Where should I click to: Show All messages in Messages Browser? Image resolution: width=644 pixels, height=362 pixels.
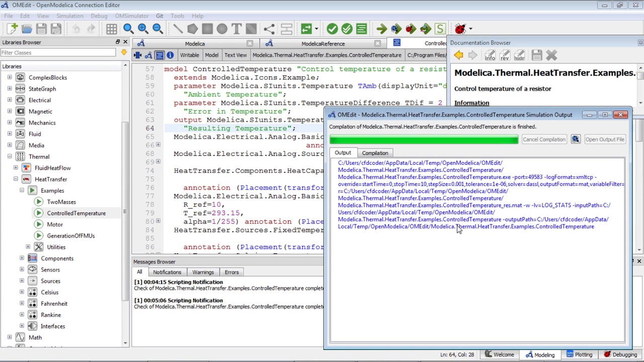pyautogui.click(x=139, y=272)
